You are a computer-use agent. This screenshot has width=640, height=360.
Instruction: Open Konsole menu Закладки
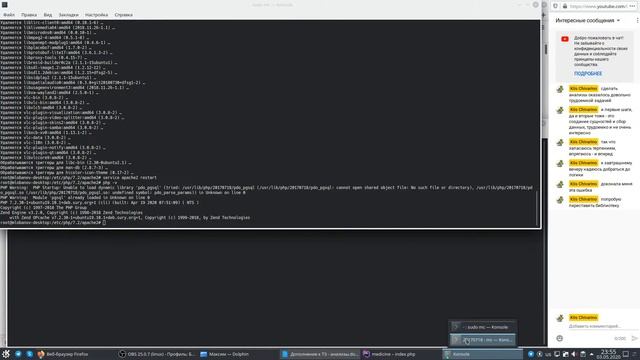click(x=69, y=15)
